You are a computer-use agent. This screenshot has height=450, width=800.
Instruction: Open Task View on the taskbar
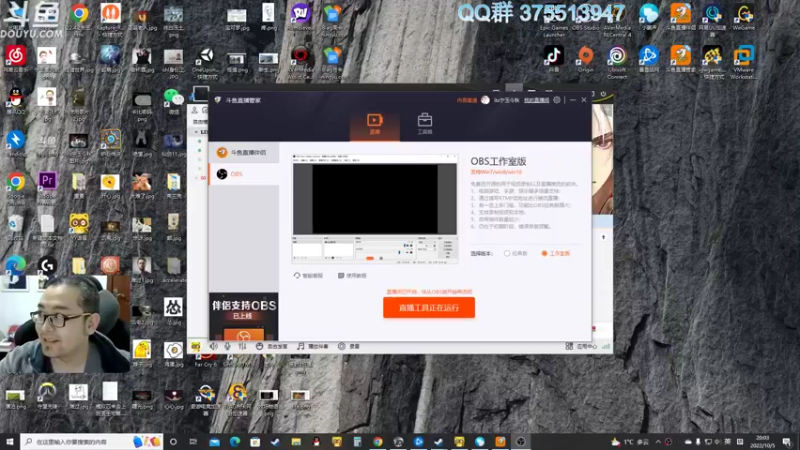pyautogui.click(x=193, y=441)
